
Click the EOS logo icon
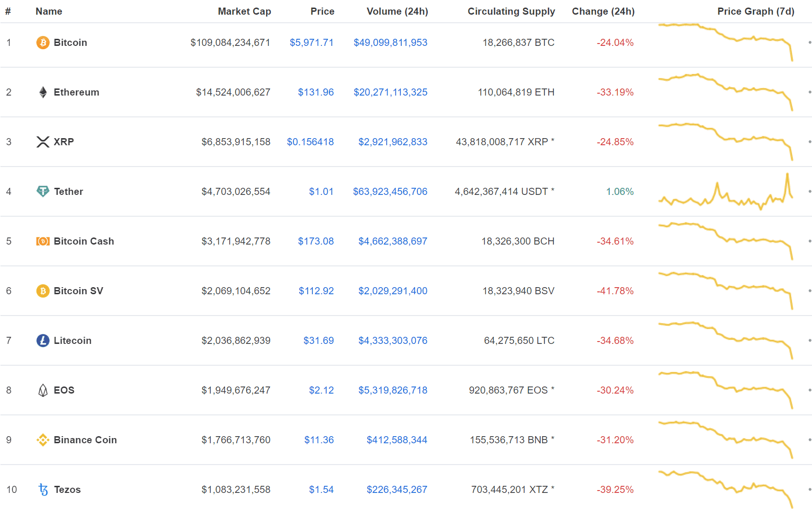(x=43, y=390)
